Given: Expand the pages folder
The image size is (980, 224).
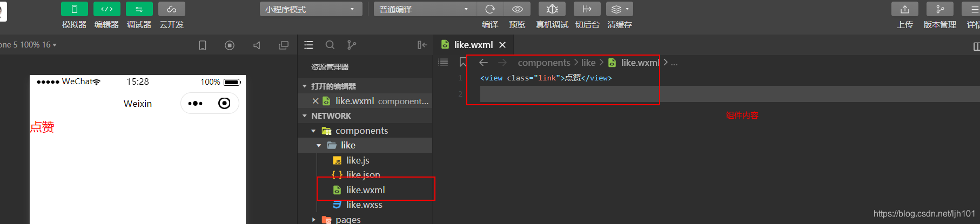Looking at the screenshot, I should point(313,220).
